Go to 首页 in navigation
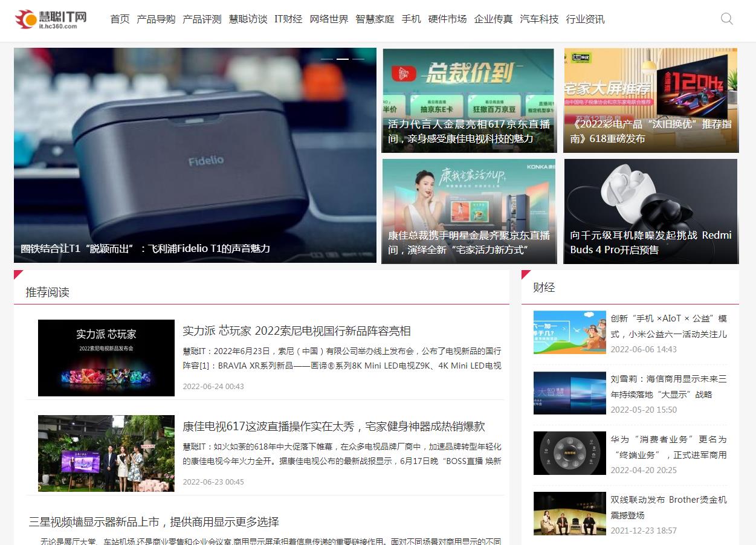 point(120,19)
